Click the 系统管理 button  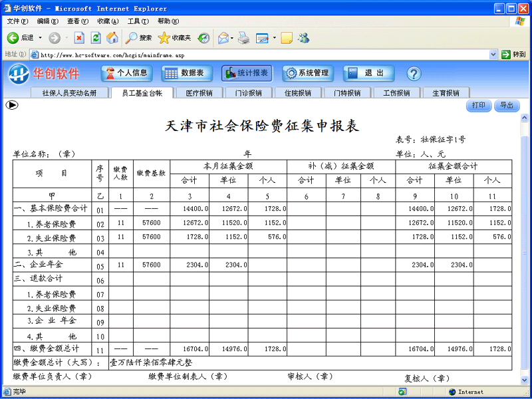308,73
